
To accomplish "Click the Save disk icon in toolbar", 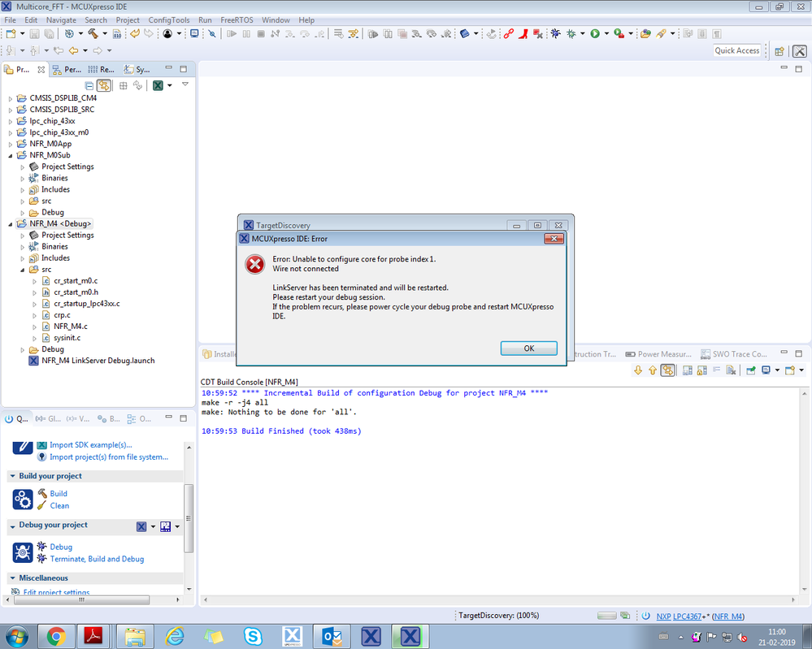I will (34, 33).
